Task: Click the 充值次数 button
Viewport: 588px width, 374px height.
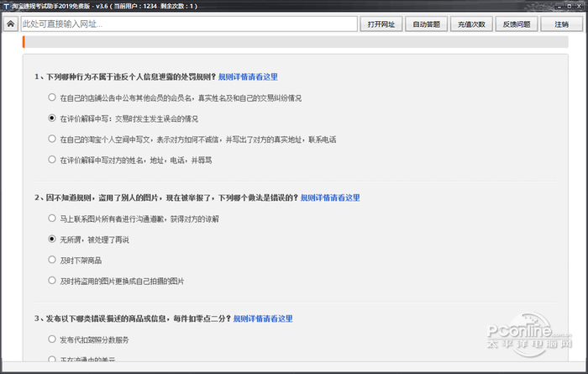Action: pyautogui.click(x=471, y=24)
